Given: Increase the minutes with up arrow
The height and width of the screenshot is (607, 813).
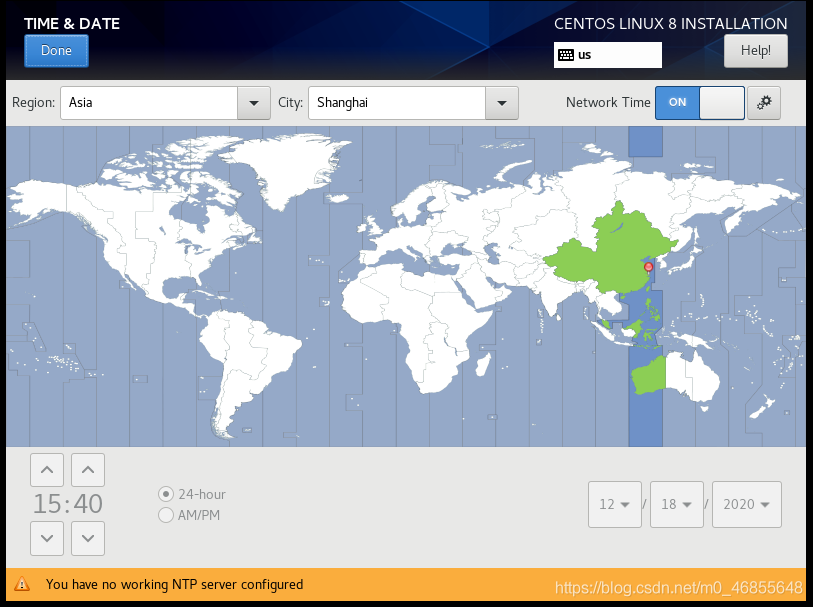Looking at the screenshot, I should point(88,470).
